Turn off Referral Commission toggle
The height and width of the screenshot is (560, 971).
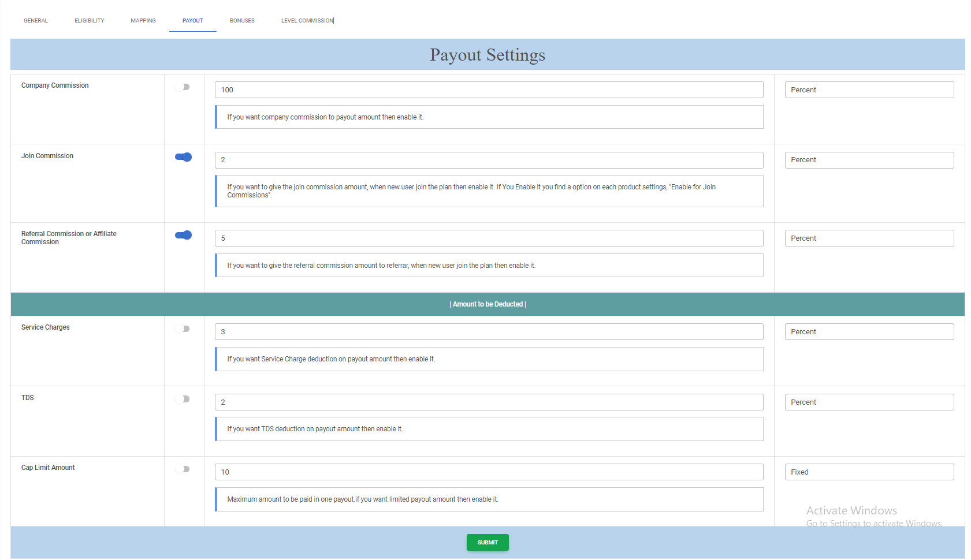coord(183,235)
